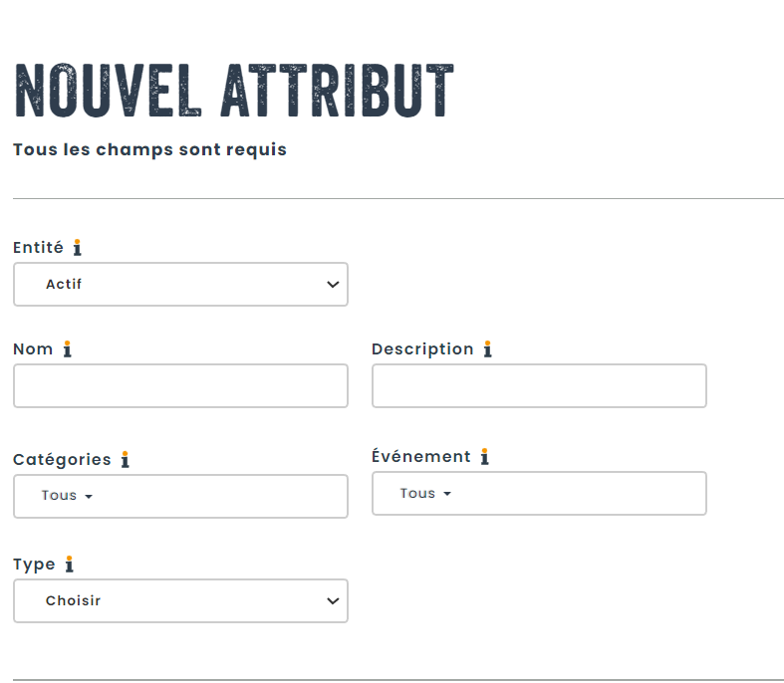
Task: Click the Nouvel Attribut page heading
Action: [234, 92]
